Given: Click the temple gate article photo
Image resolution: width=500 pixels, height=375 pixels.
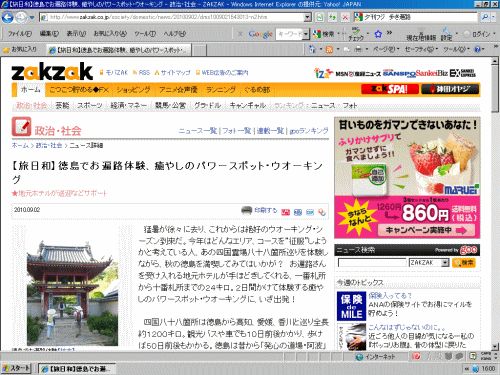Looking at the screenshot, I should [x=72, y=293].
